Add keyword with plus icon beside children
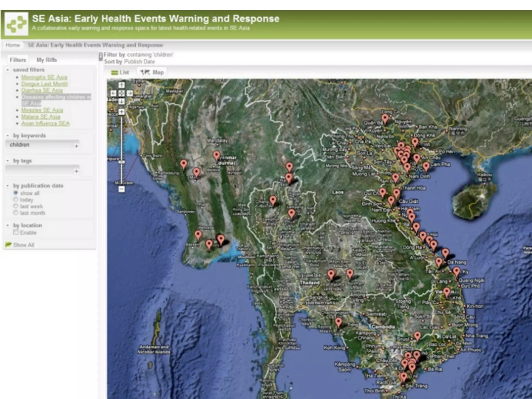 tap(76, 146)
